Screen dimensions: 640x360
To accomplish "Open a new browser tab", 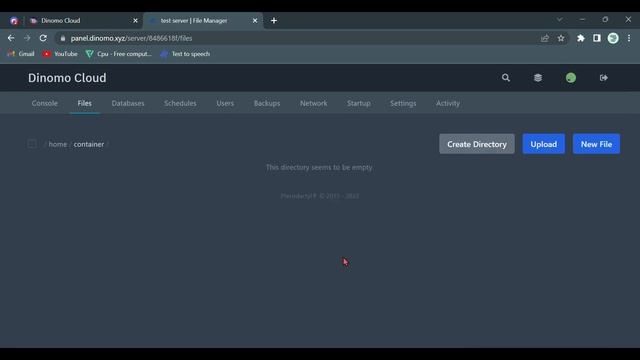I will [x=274, y=20].
